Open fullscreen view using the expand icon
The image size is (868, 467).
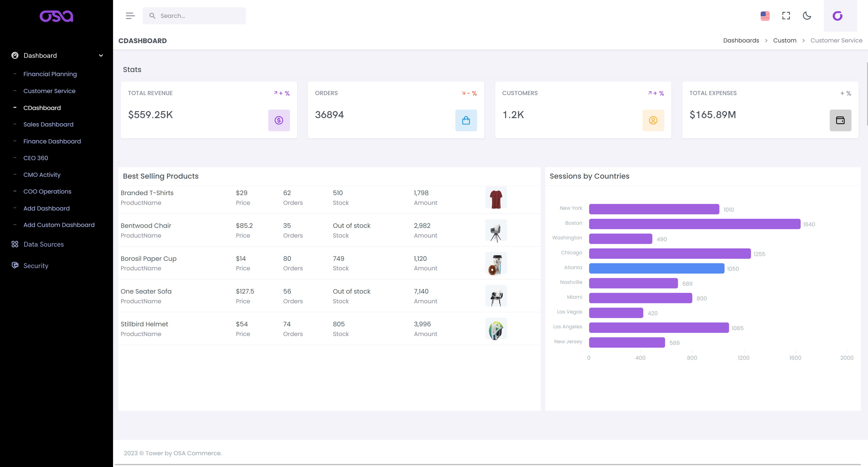coord(786,16)
